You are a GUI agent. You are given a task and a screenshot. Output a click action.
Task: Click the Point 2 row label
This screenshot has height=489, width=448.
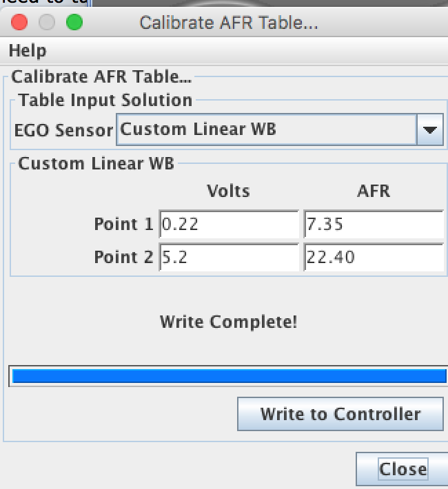pyautogui.click(x=125, y=257)
